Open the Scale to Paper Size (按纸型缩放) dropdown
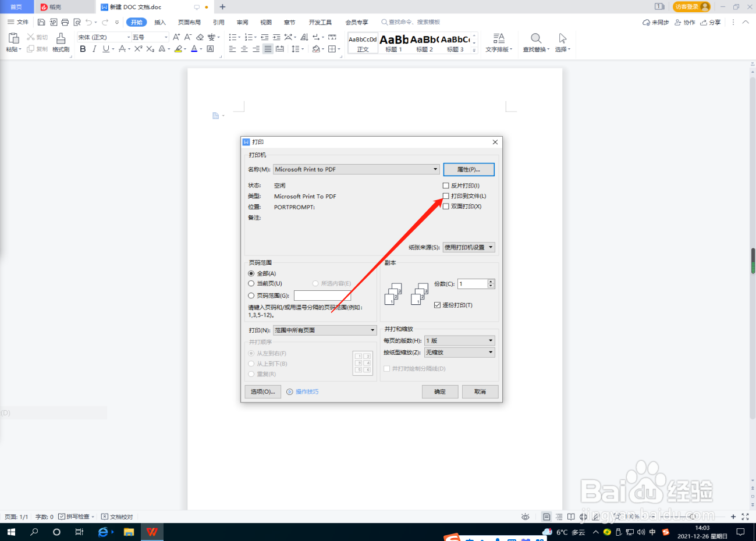This screenshot has height=541, width=756. pos(459,352)
